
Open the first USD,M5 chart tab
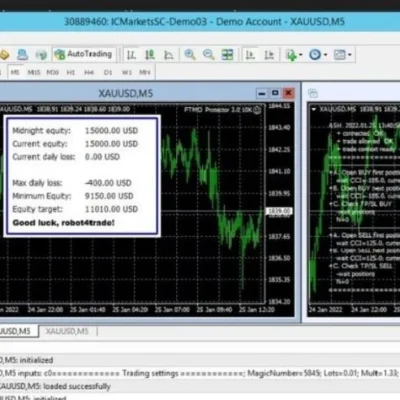pyautogui.click(x=16, y=331)
